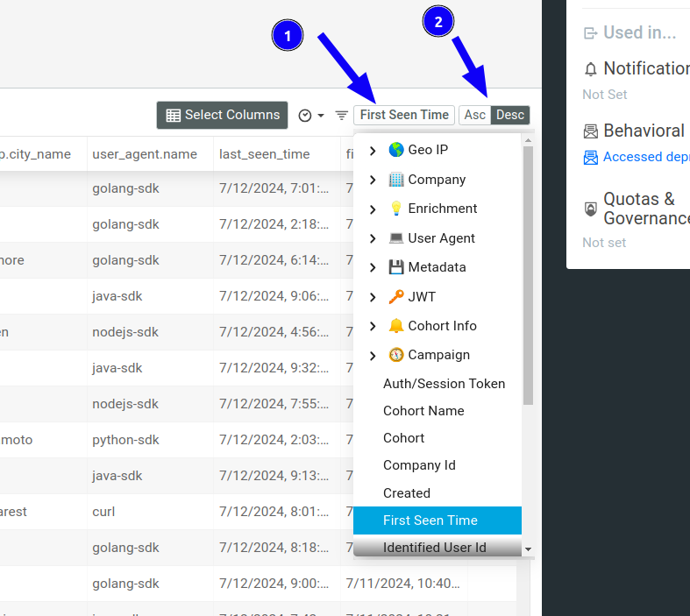The height and width of the screenshot is (616, 690).
Task: Select the Created sort option
Action: click(407, 493)
